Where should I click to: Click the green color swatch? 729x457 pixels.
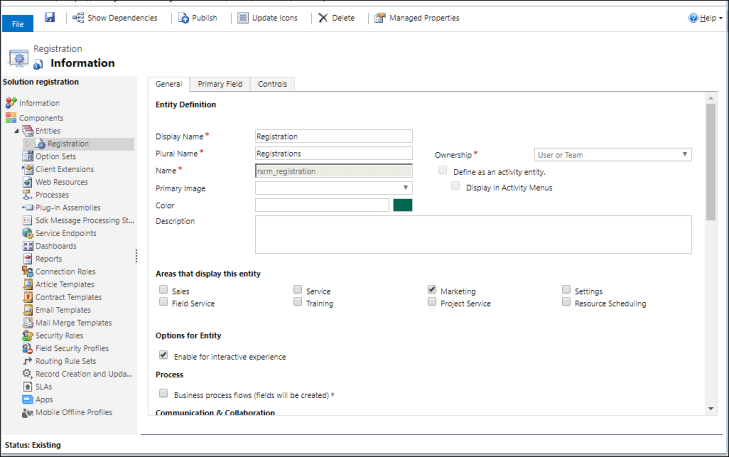403,205
